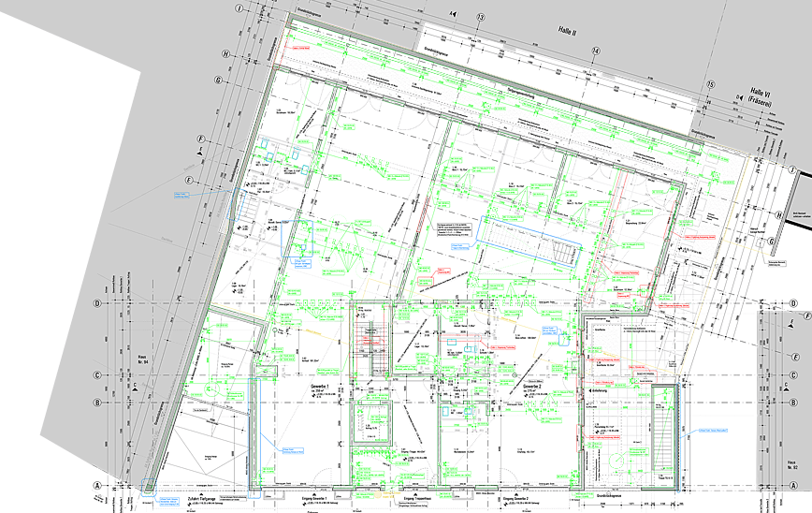Screen dimensions: 812x513
Task: Click grid axis bubble 13
Action: click(482, 18)
